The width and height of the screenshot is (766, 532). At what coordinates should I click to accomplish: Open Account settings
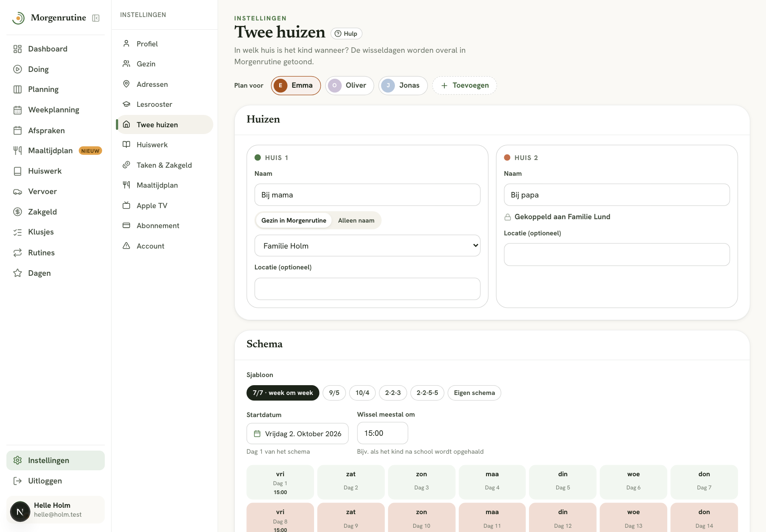165,246
